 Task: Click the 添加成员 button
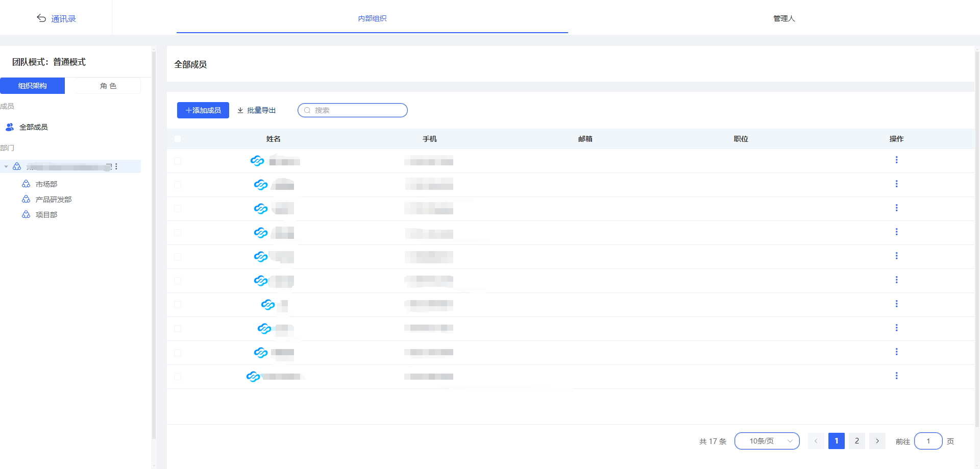pyautogui.click(x=203, y=110)
